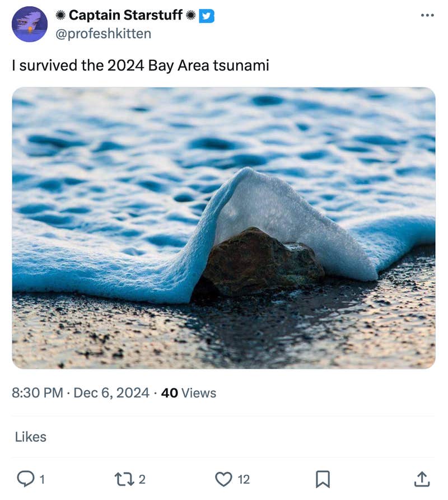This screenshot has width=448, height=500.
Task: Click the bookmark ribbon icon
Action: click(x=322, y=479)
